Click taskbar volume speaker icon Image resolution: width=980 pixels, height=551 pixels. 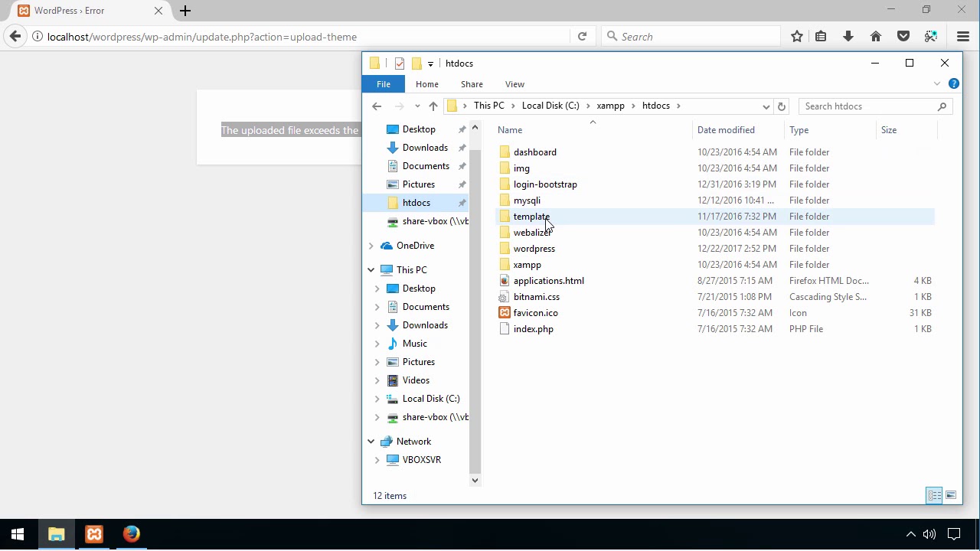tap(929, 534)
